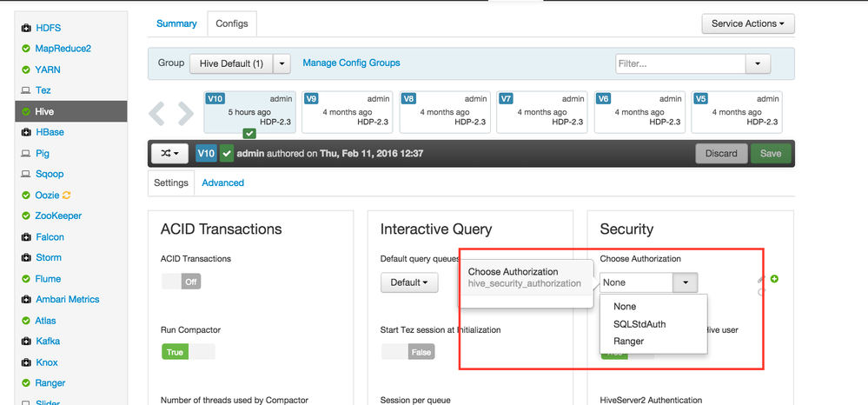Click the Choose Authorization selected value field
The height and width of the screenshot is (405, 868).
[x=637, y=282]
